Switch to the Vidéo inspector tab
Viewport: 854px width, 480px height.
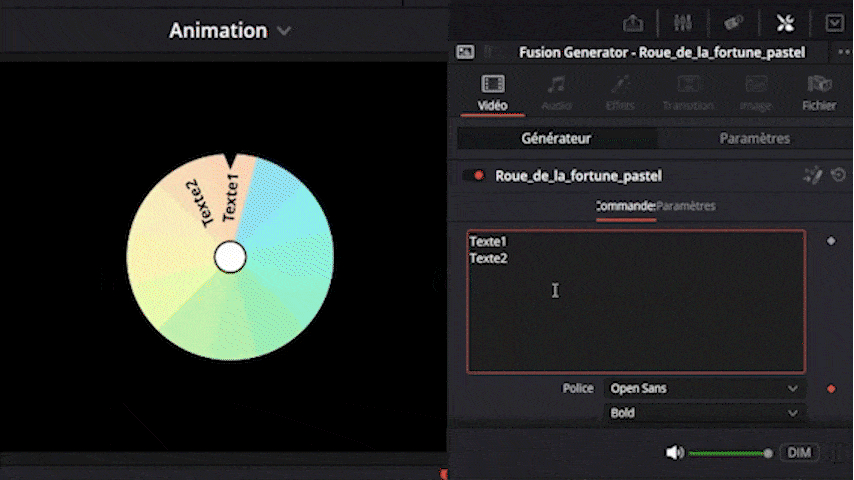point(492,93)
